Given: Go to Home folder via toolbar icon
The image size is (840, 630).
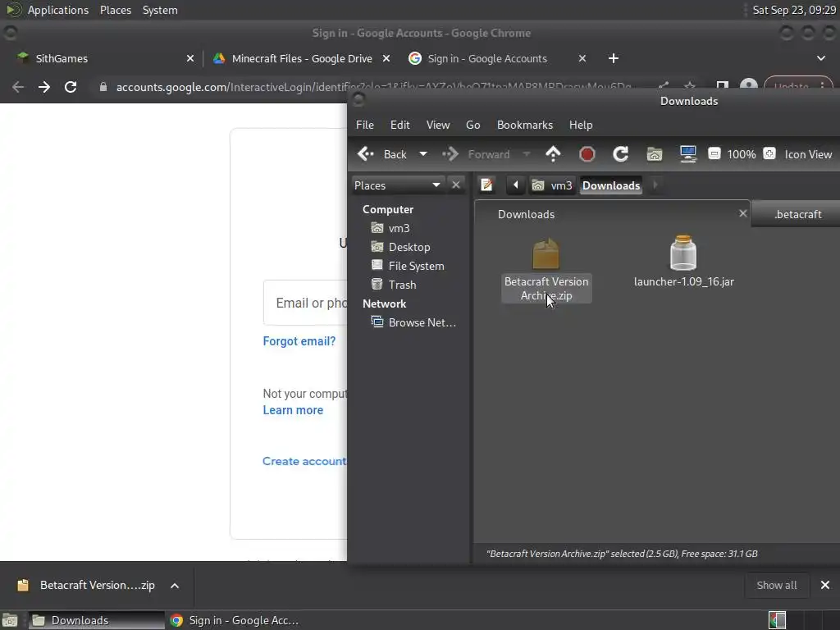Looking at the screenshot, I should pyautogui.click(x=654, y=154).
